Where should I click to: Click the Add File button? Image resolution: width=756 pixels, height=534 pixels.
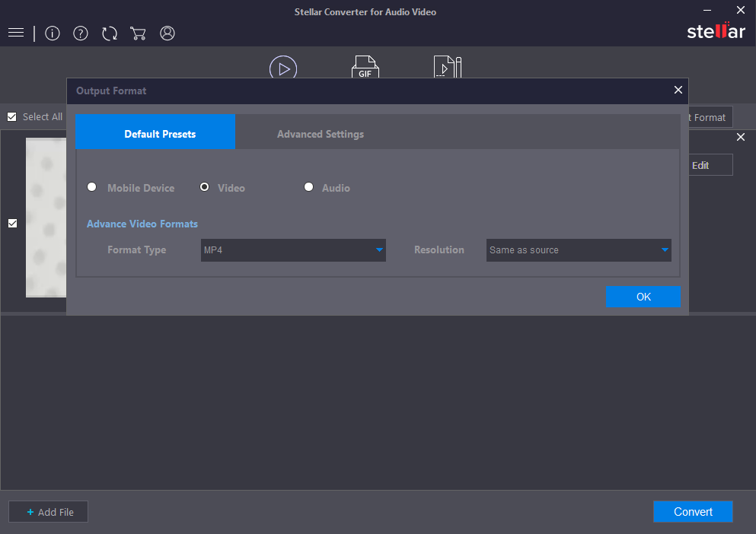[49, 512]
